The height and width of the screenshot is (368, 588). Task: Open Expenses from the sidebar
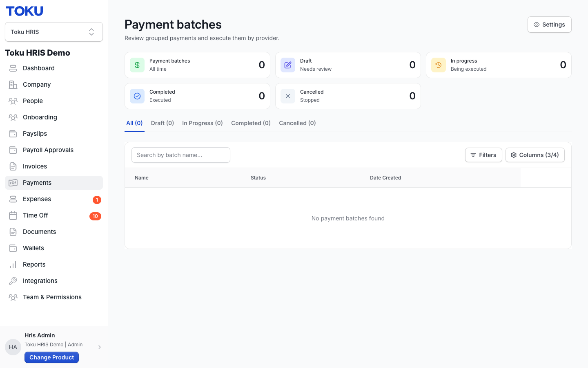(54, 199)
